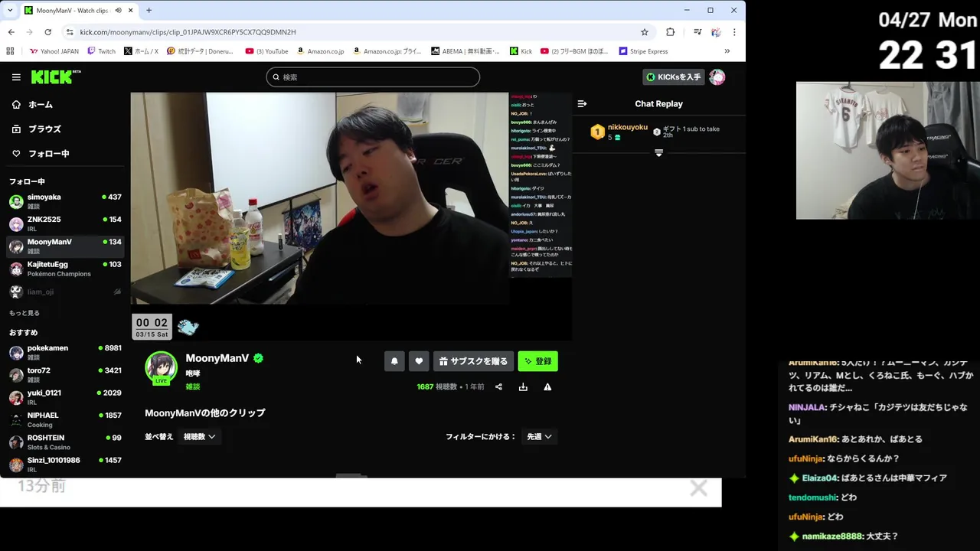Open the Chrome three-dot menu
This screenshot has height=551, width=980.
[x=734, y=32]
